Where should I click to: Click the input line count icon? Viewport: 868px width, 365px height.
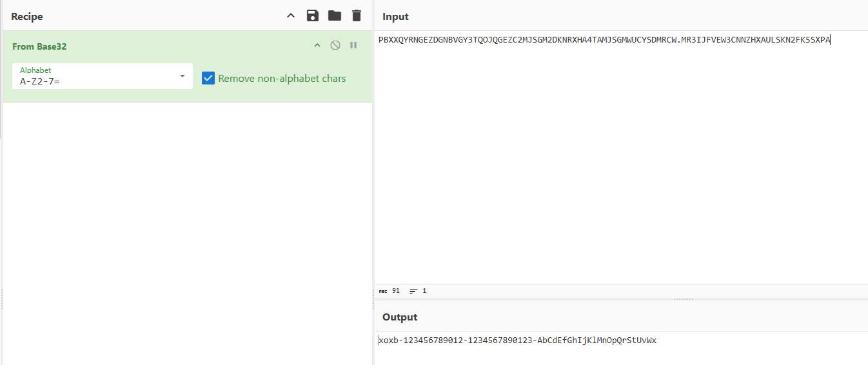point(413,291)
